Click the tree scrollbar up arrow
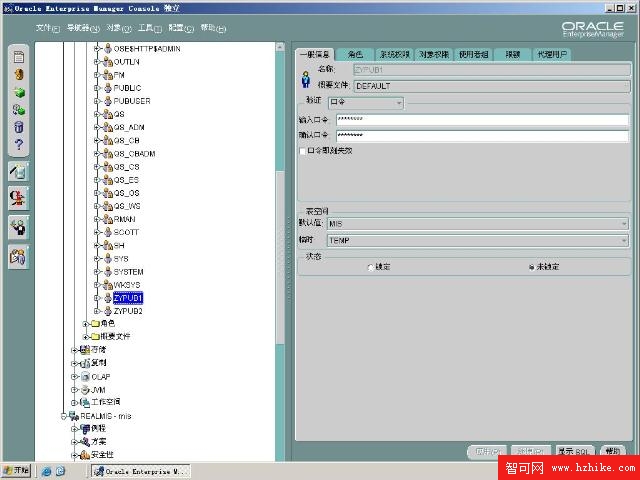 pyautogui.click(x=280, y=47)
